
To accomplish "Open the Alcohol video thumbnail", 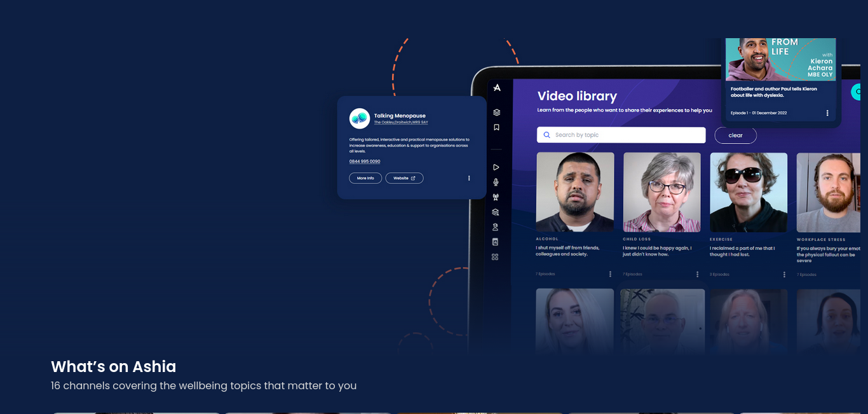I will (x=575, y=192).
